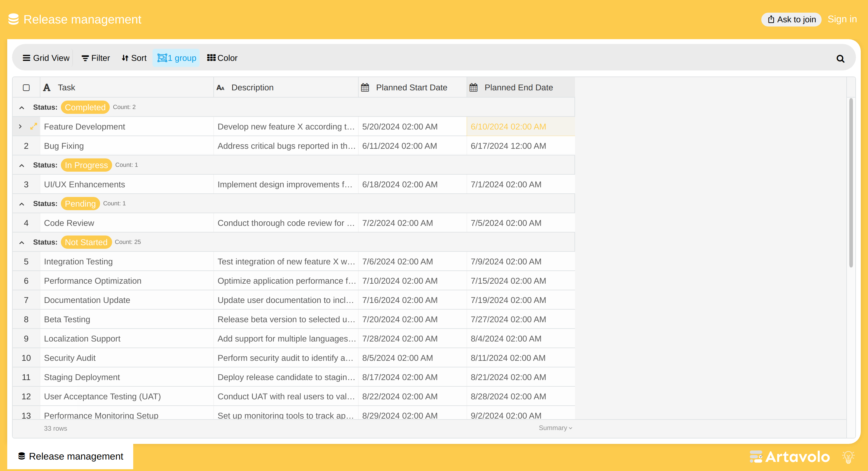Viewport: 868px width, 471px height.
Task: Expand the Feature Development row chevron
Action: click(x=20, y=126)
